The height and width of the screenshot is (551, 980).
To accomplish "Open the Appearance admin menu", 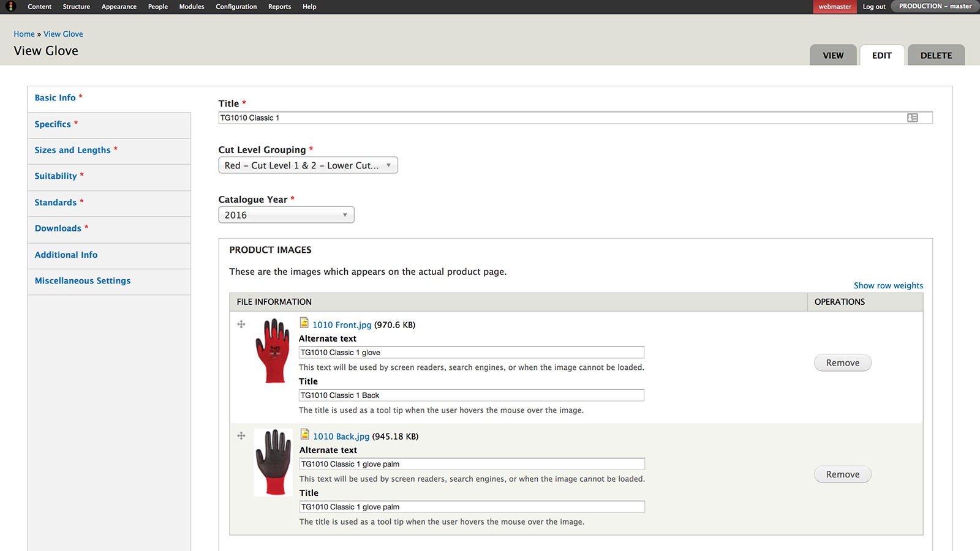I will click(119, 7).
